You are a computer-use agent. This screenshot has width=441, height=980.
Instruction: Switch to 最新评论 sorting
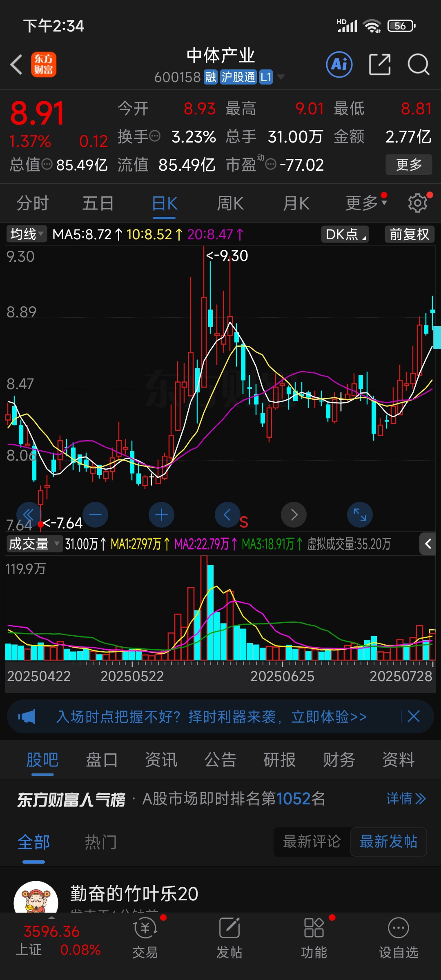pyautogui.click(x=312, y=842)
